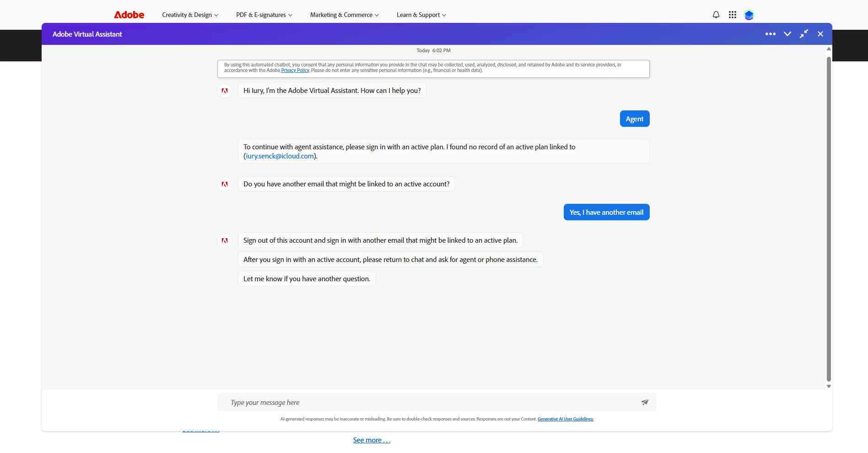This screenshot has height=453, width=868.
Task: Click the 'Today 6:02 PM' timestamp
Action: pyautogui.click(x=433, y=50)
